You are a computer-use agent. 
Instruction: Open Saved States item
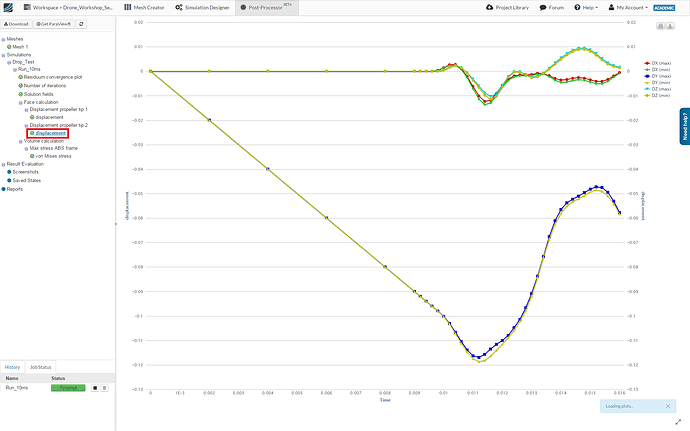[24, 181]
